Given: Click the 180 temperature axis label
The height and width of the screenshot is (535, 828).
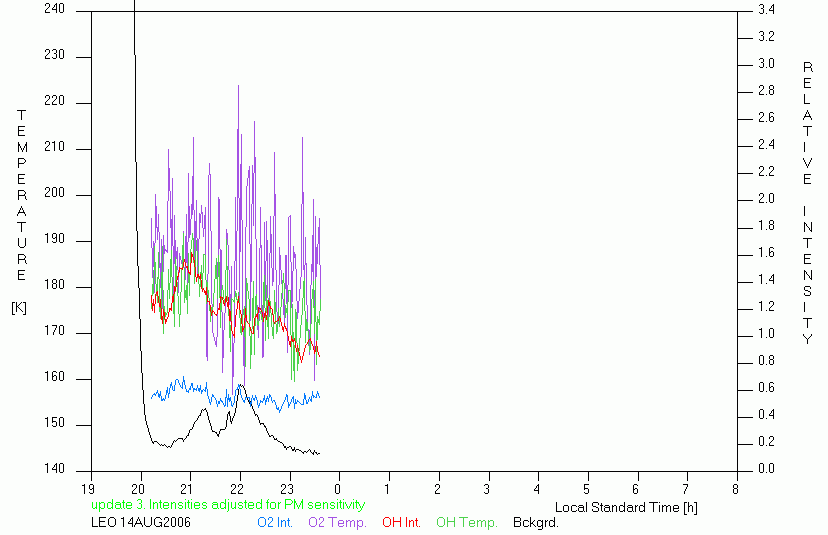Looking at the screenshot, I should (54, 285).
